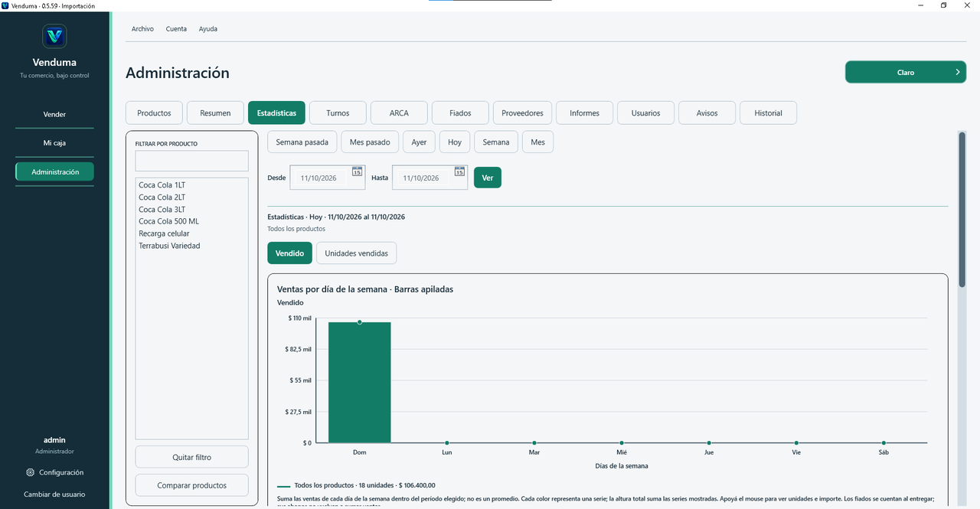The image size is (980, 509).
Task: Click the Quitar filtro button
Action: tap(192, 457)
